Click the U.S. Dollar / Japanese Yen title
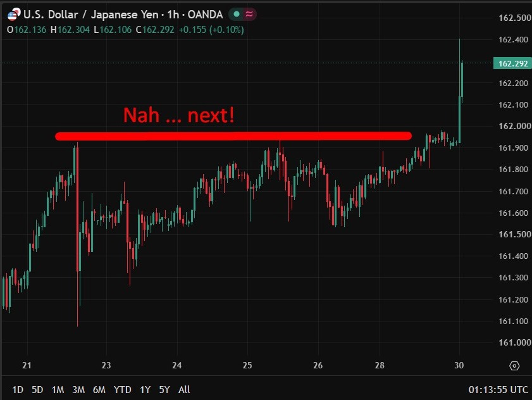The width and height of the screenshot is (532, 400). (x=91, y=15)
